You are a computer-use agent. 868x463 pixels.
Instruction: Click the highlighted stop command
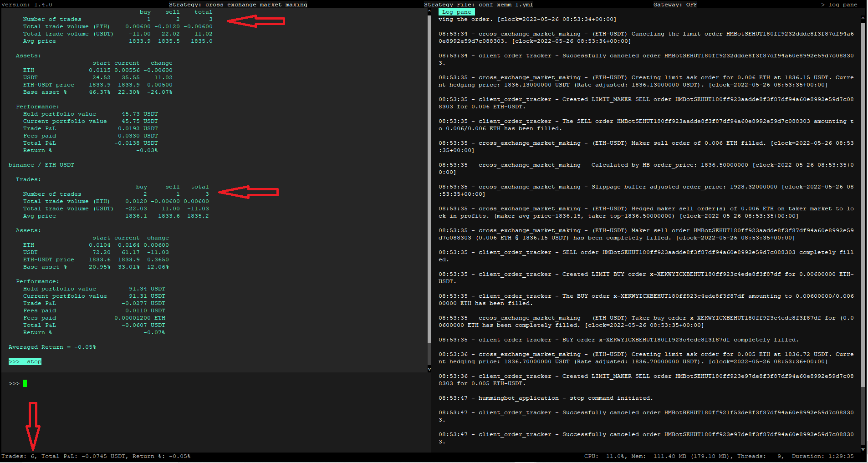click(x=25, y=361)
